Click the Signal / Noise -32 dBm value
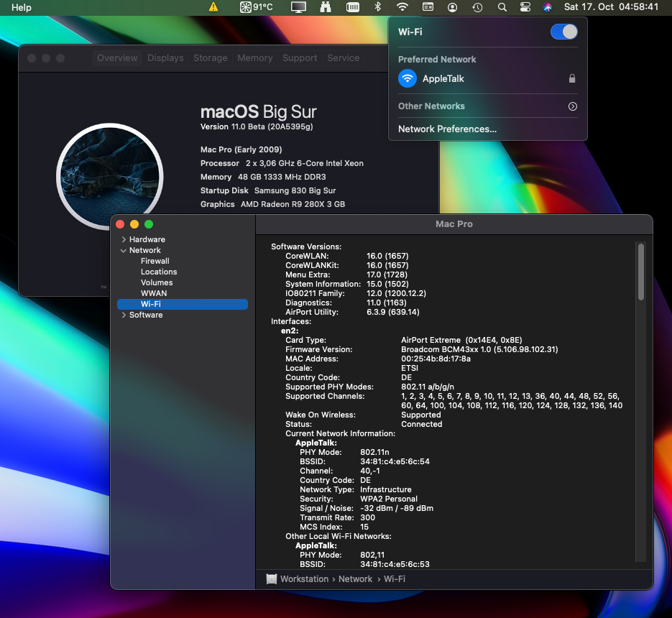This screenshot has width=672, height=618. [x=397, y=508]
